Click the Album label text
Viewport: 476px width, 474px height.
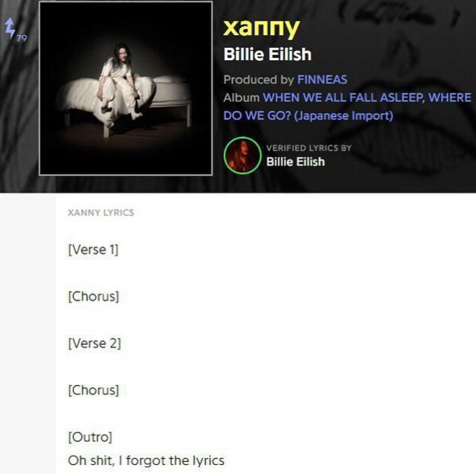pos(241,98)
